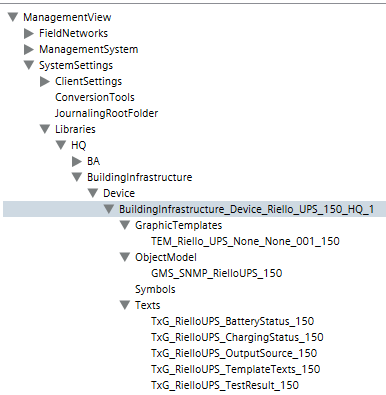386x395 pixels.
Task: Select JournalingRootFolder item
Action: [106, 113]
